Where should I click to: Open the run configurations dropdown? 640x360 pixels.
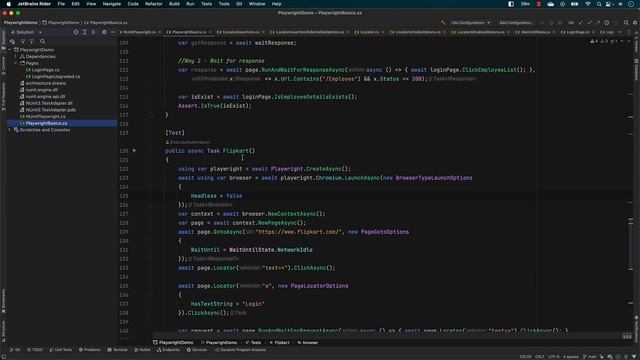point(470,23)
